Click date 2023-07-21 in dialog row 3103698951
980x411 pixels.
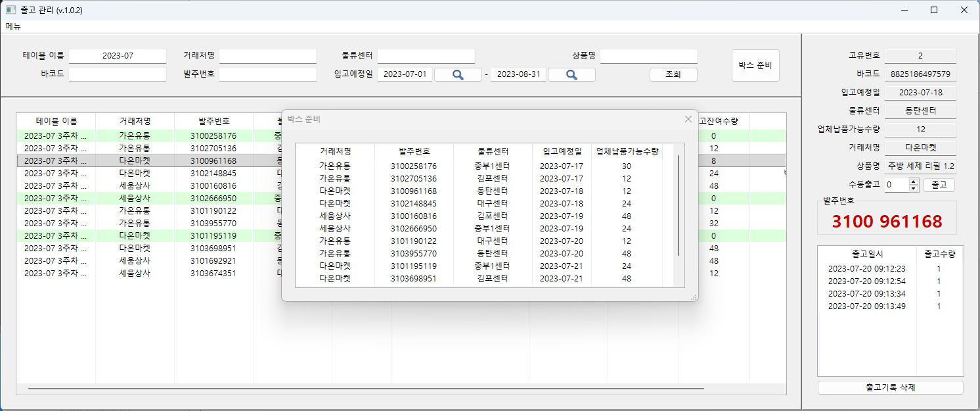562,279
